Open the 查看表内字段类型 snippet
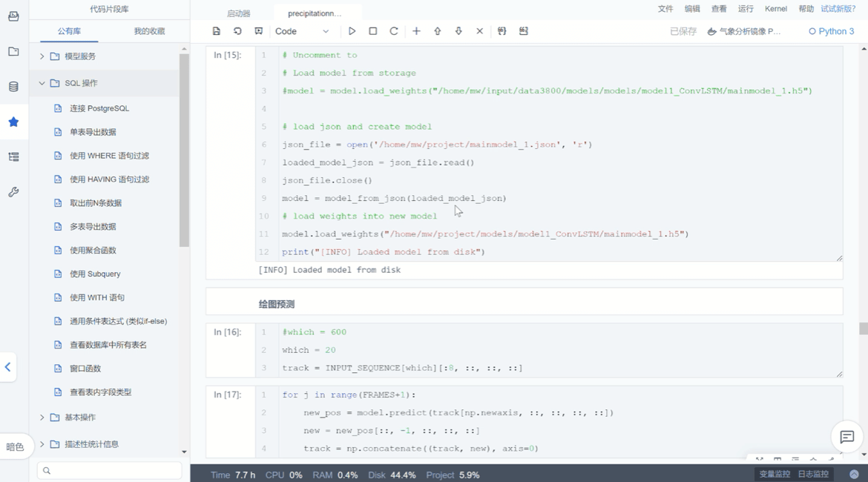 coord(100,392)
